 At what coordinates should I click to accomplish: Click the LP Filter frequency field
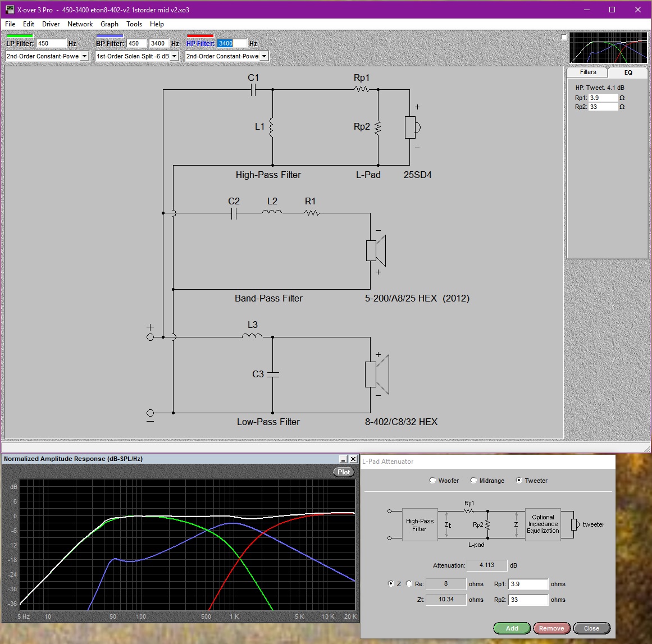[x=51, y=43]
